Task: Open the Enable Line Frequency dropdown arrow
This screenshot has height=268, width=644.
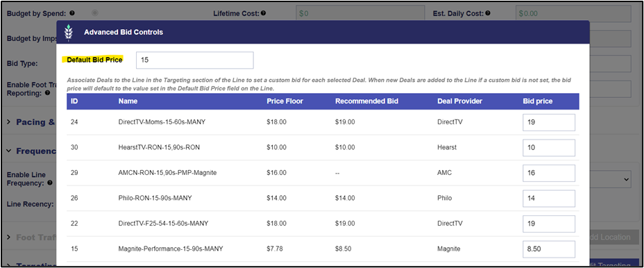Action: tap(626, 179)
